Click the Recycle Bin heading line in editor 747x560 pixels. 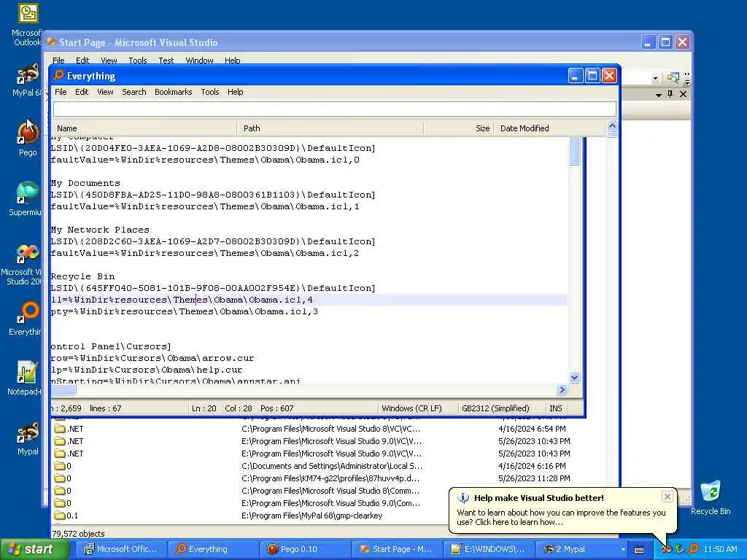click(x=82, y=276)
